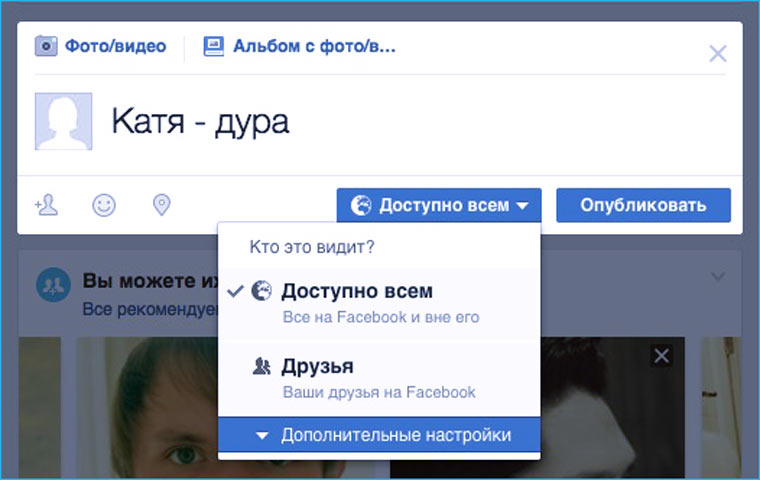The image size is (760, 480).
Task: Expand Дополнительные настройки
Action: pyautogui.click(x=379, y=435)
